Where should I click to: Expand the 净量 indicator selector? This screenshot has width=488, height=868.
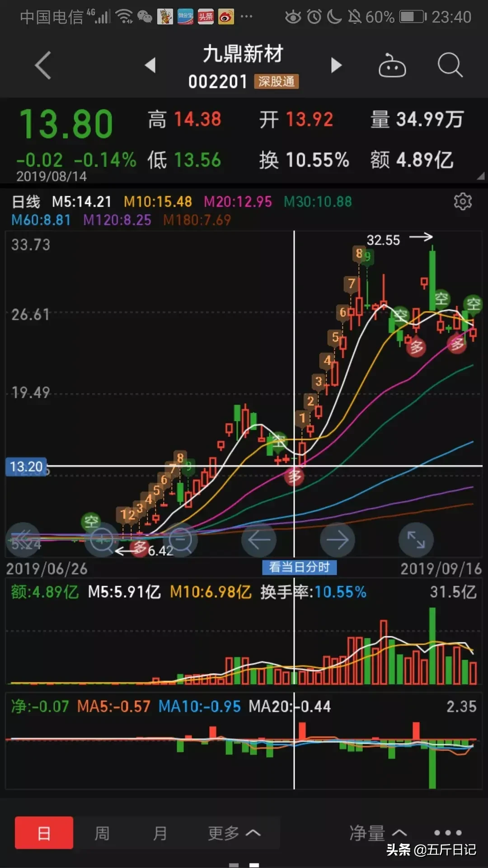tap(379, 833)
